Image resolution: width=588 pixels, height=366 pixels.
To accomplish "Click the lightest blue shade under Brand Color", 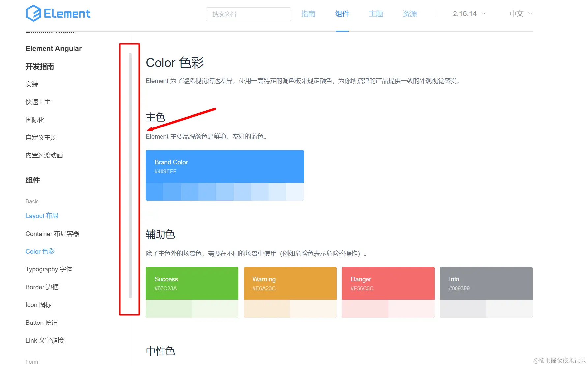I will pos(295,192).
